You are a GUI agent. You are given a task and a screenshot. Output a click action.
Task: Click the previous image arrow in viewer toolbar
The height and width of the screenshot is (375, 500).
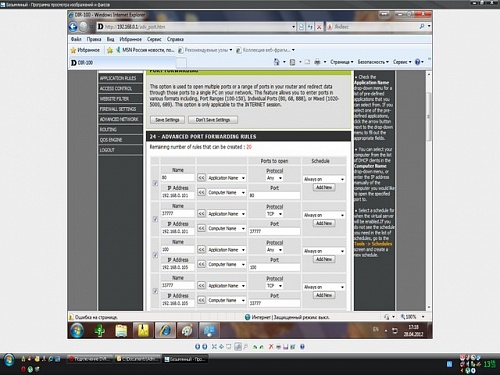pyautogui.click(x=197, y=347)
